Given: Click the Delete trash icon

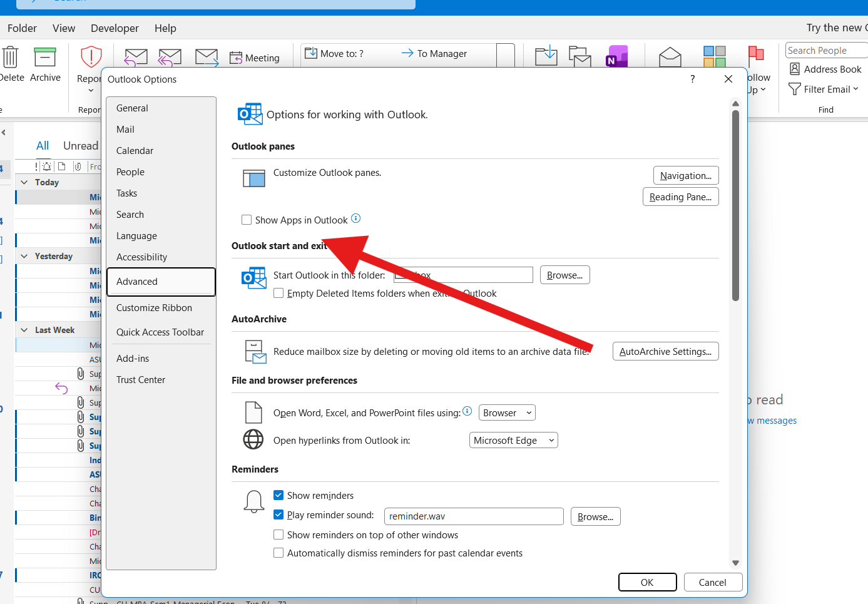Looking at the screenshot, I should point(10,57).
